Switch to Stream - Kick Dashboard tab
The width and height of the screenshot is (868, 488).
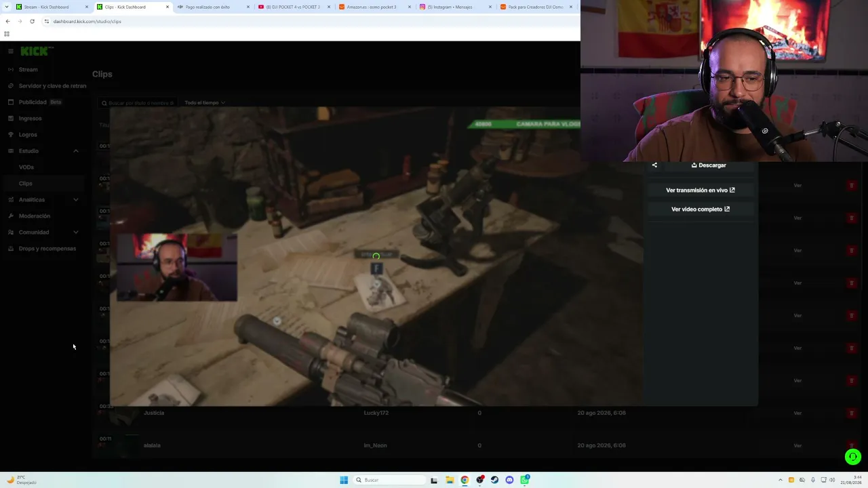pos(46,7)
